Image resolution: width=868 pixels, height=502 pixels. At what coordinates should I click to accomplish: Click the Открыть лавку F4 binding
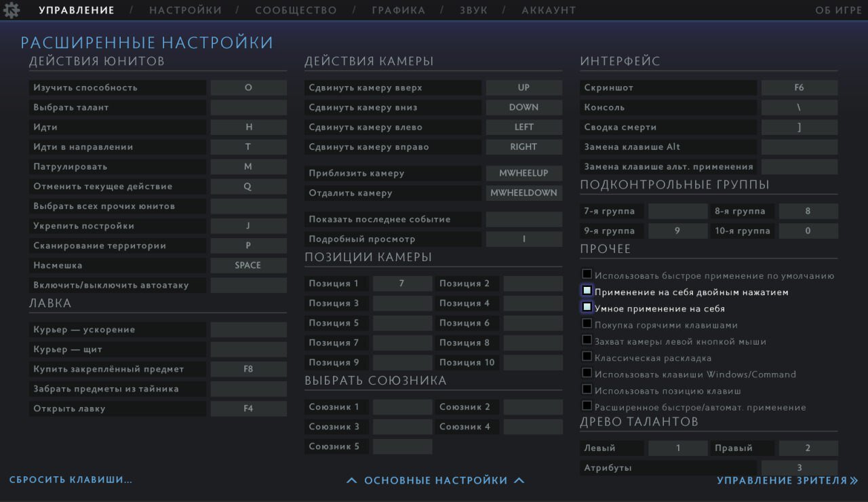click(248, 408)
